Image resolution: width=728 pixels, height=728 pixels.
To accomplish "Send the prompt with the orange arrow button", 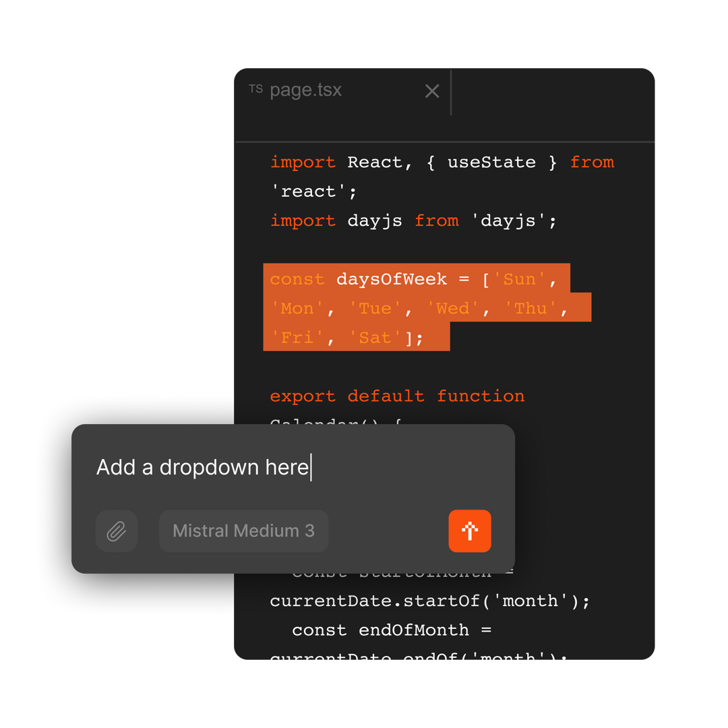I will click(470, 531).
